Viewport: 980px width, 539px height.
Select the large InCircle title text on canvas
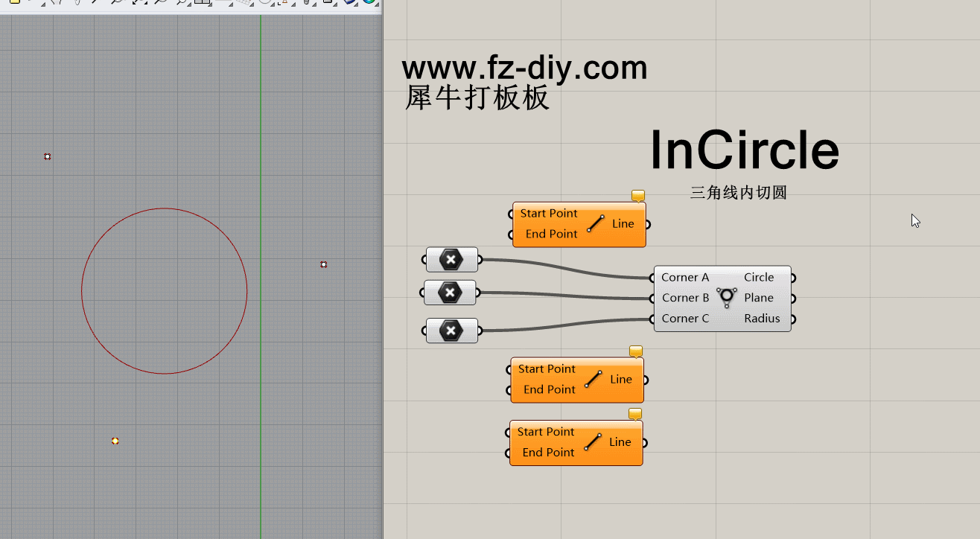click(745, 150)
